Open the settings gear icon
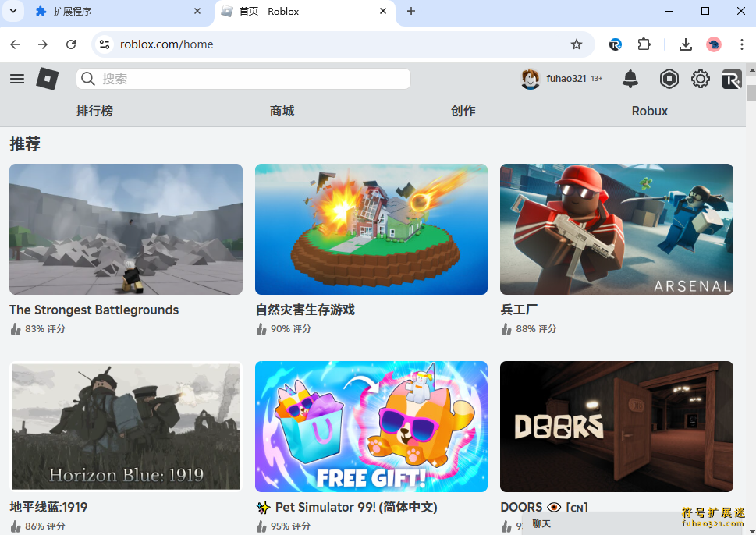Image resolution: width=756 pixels, height=535 pixels. point(700,79)
